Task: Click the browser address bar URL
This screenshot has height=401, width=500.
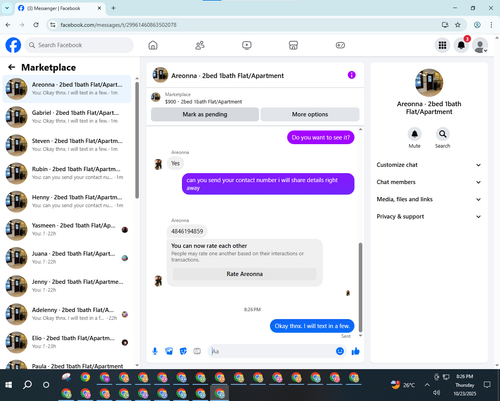Action: point(118,25)
